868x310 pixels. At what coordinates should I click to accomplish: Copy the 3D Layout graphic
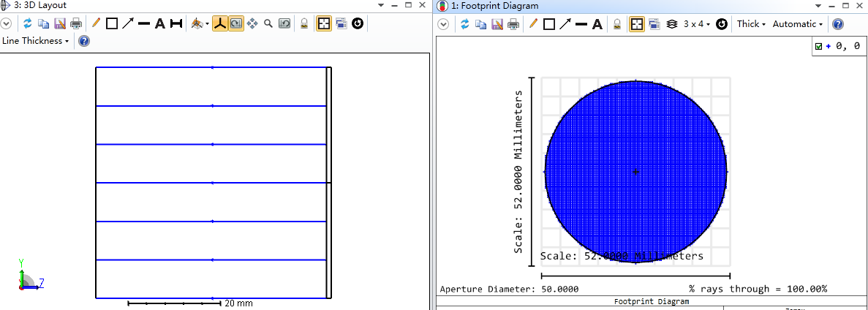(x=43, y=24)
